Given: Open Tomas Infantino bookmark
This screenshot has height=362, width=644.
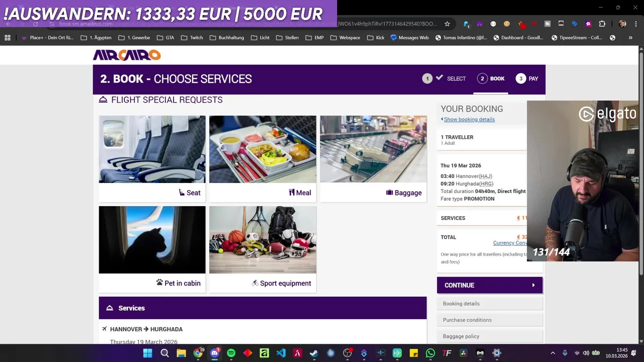Looking at the screenshot, I should 461,38.
